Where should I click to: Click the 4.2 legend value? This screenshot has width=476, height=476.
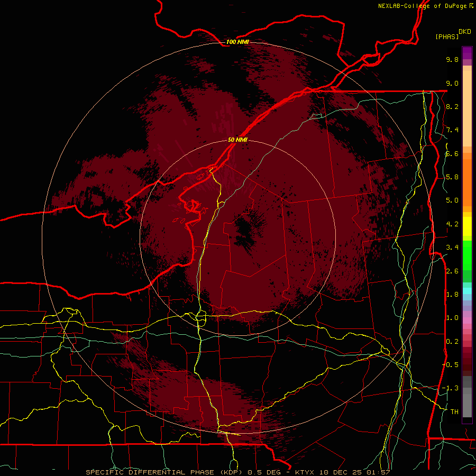click(x=452, y=224)
